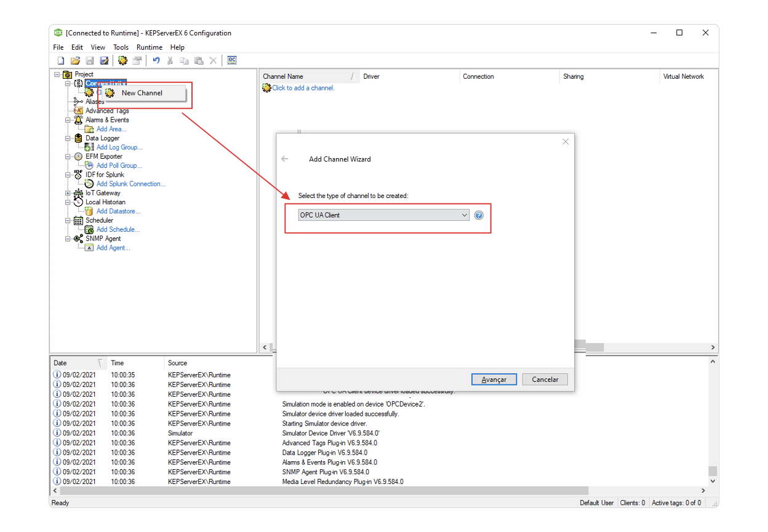Click the Cut scissors toolbar icon
768x532 pixels.
[170, 60]
